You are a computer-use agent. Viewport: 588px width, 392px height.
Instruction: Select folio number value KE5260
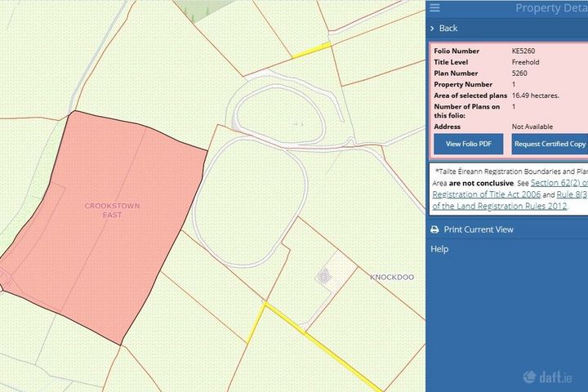pos(523,51)
